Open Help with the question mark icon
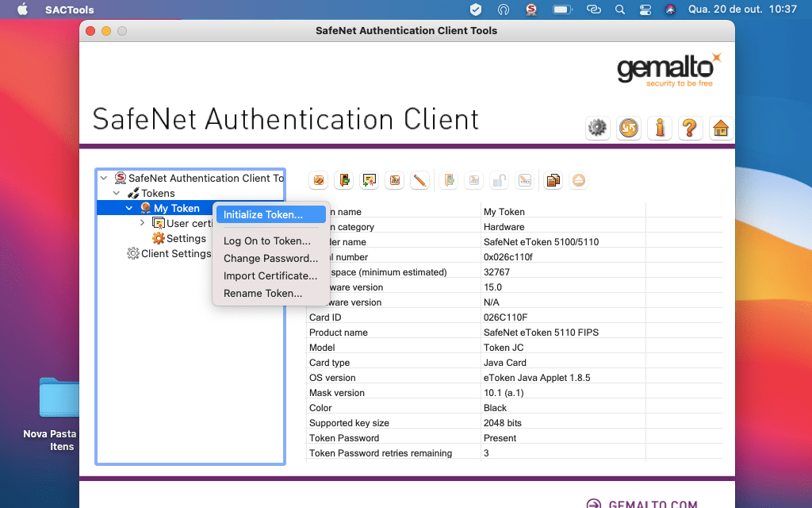Viewport: 812px width, 508px height. 690,128
